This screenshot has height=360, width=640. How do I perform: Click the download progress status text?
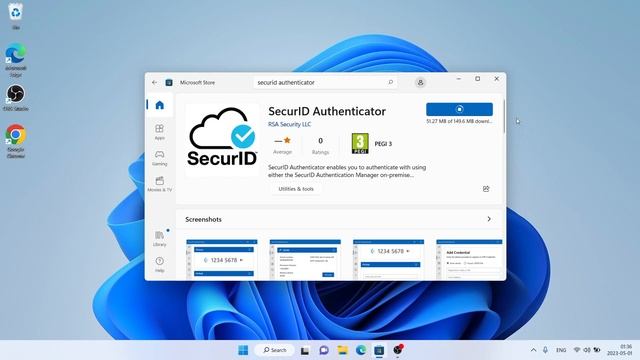point(459,121)
